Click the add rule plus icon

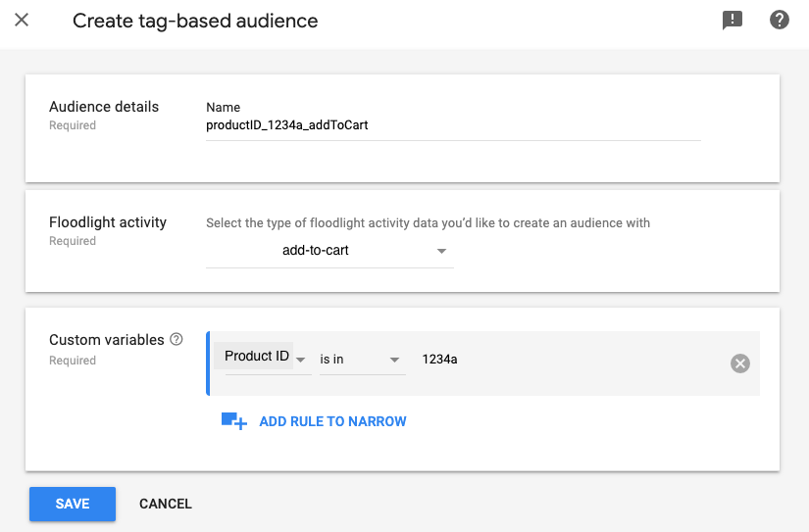[233, 421]
